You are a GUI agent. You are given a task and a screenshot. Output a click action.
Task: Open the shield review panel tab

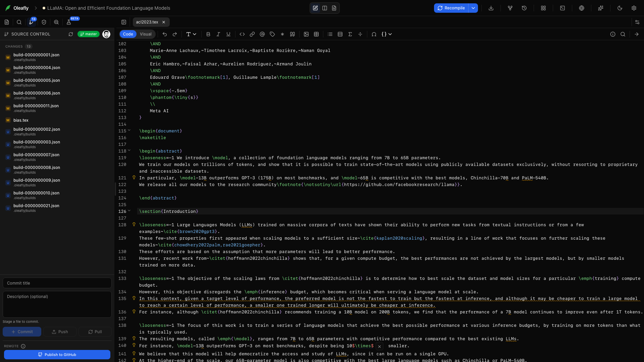point(44,22)
